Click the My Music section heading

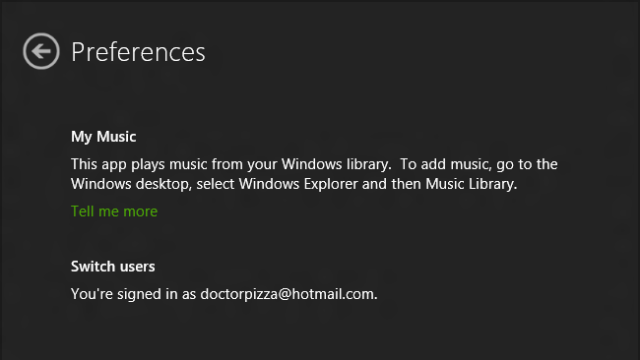click(103, 137)
